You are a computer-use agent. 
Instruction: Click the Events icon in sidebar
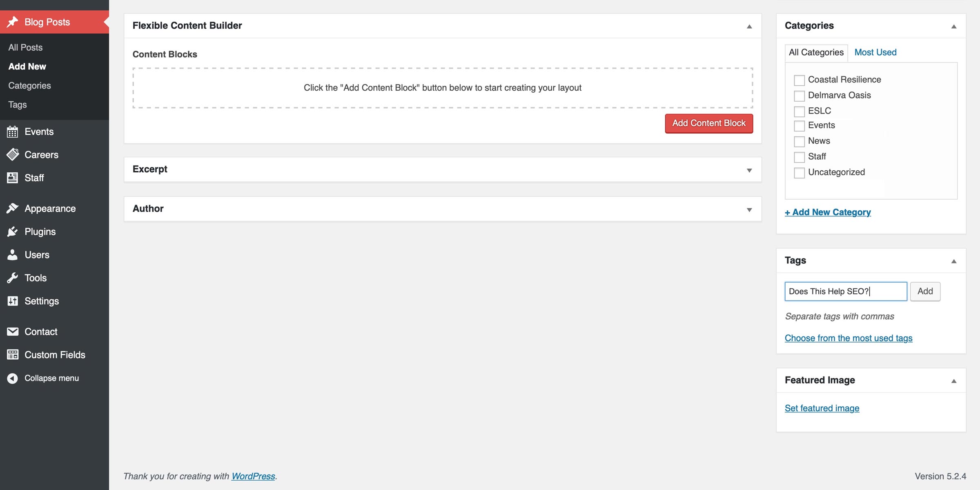12,131
